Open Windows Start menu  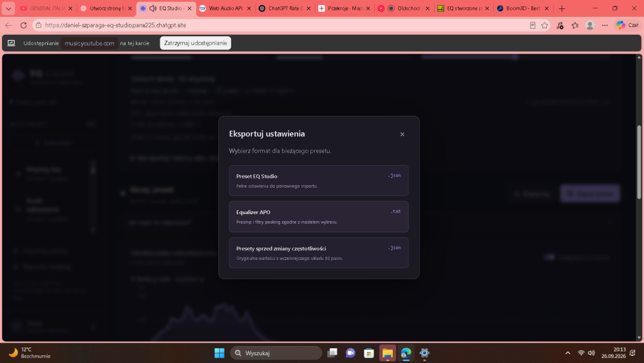[220, 353]
